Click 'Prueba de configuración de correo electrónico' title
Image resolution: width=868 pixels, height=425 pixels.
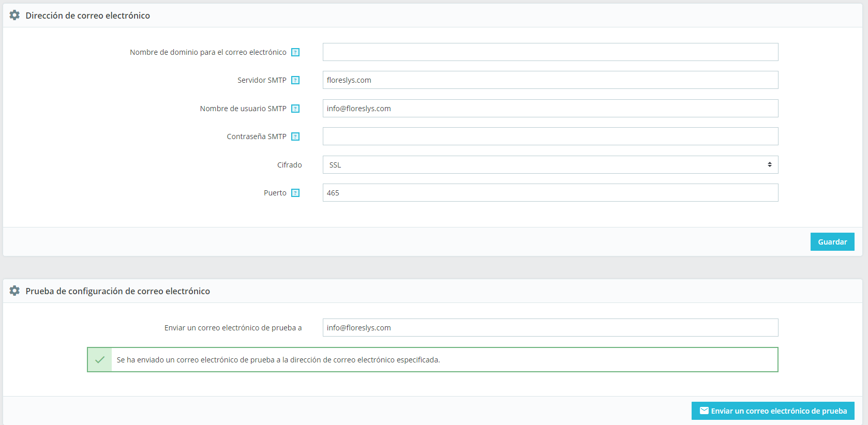118,291
